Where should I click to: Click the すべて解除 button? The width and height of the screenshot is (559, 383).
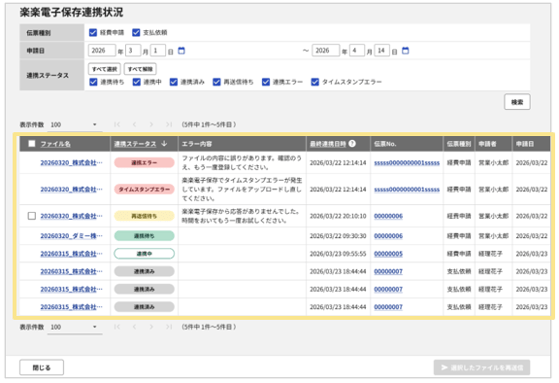click(x=140, y=69)
